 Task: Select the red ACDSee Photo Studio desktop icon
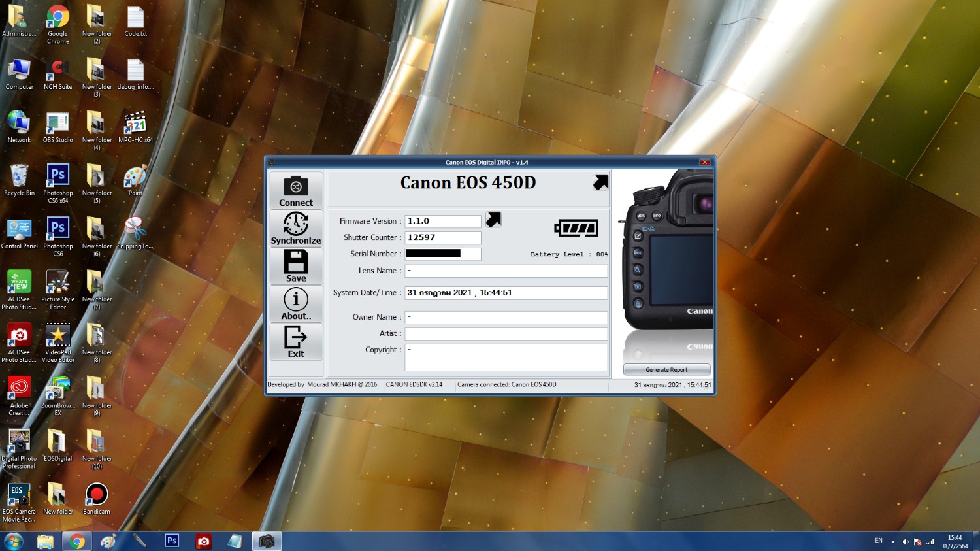tap(19, 343)
